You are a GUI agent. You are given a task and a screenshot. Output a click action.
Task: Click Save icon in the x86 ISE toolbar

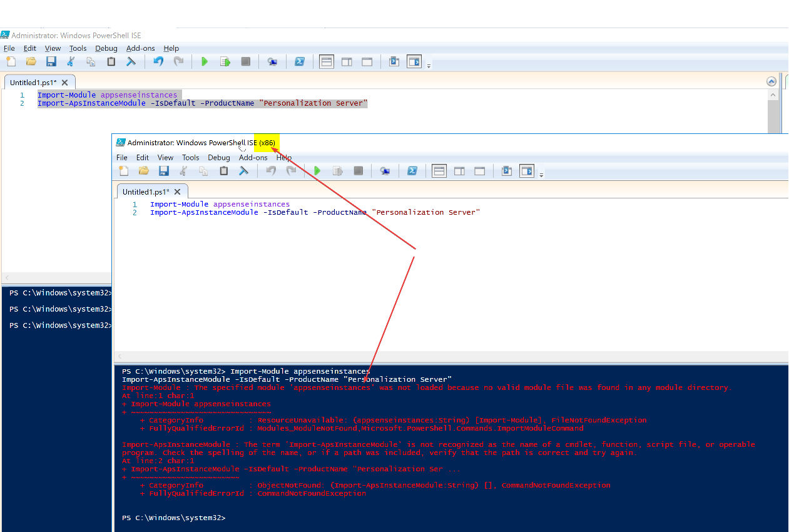[163, 171]
